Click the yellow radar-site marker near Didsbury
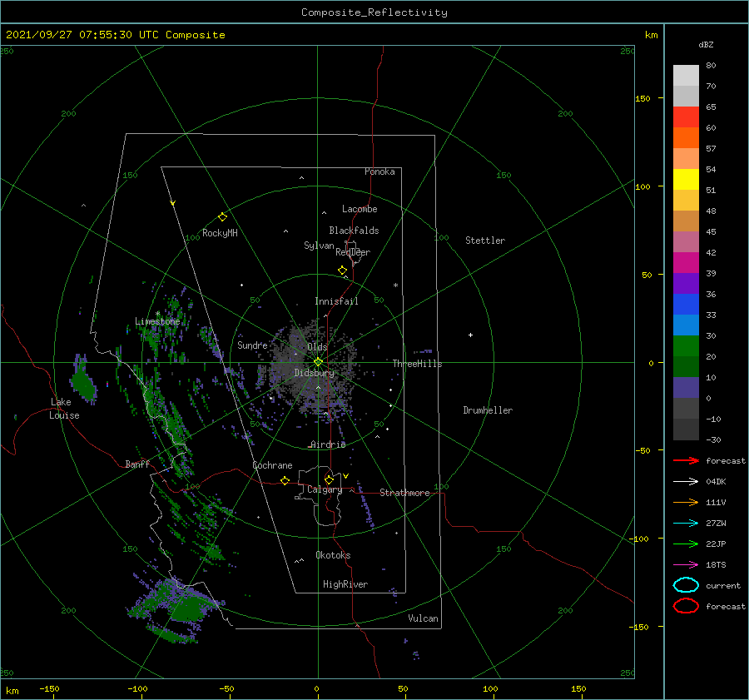The width and height of the screenshot is (749, 700). point(318,362)
